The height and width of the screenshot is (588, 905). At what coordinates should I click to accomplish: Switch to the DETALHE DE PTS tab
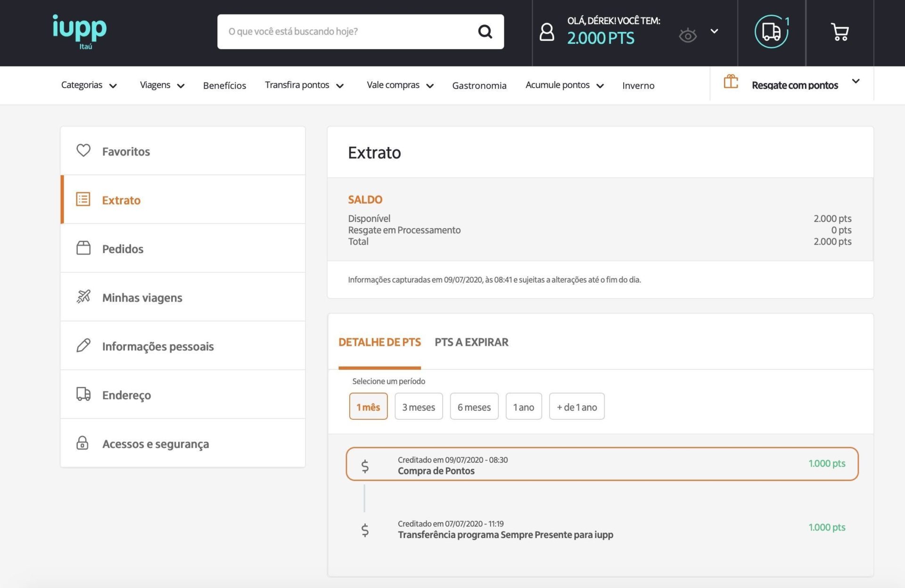coord(379,343)
